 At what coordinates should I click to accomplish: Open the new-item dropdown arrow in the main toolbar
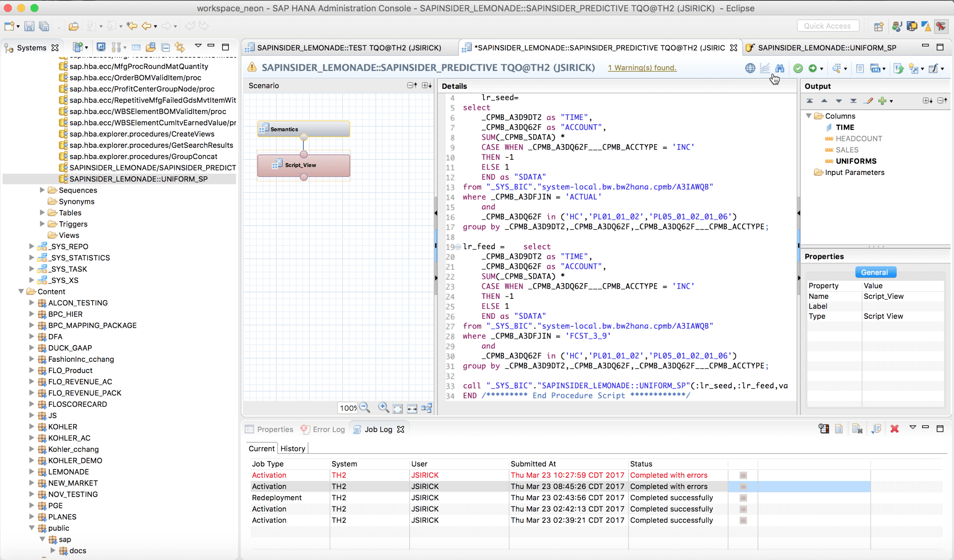pyautogui.click(x=18, y=26)
